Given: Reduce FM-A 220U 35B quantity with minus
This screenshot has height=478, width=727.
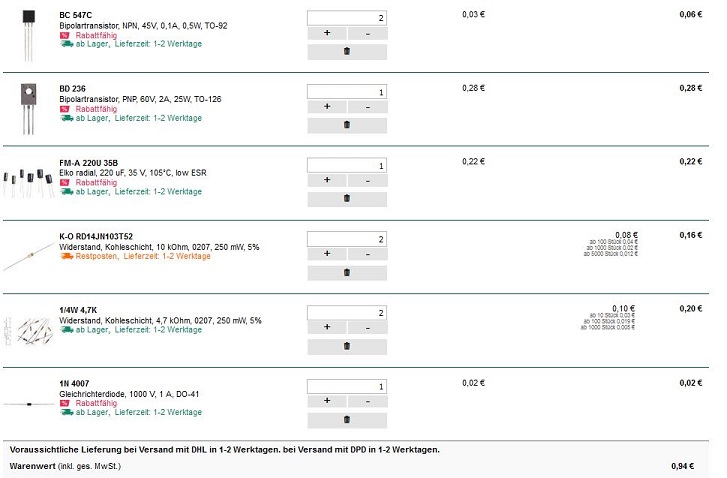Looking at the screenshot, I should 367,180.
